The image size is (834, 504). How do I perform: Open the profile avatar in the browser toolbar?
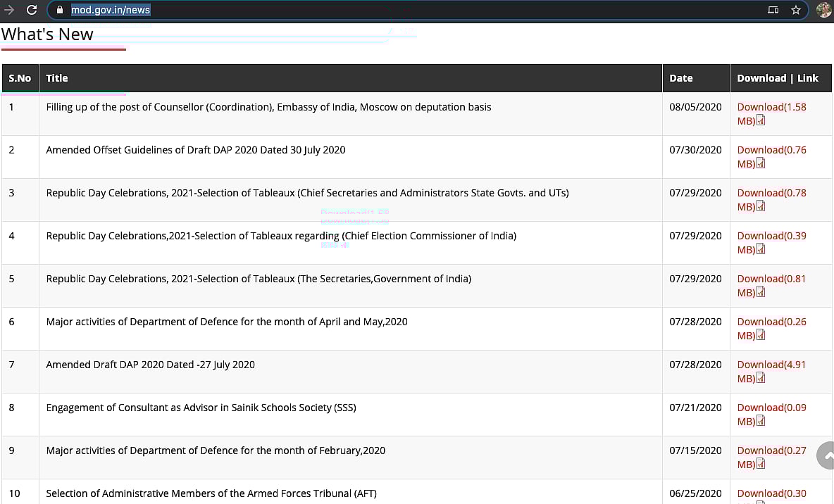pyautogui.click(x=823, y=10)
